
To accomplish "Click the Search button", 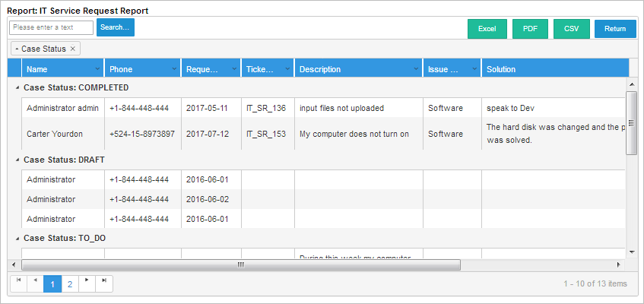I will click(x=116, y=27).
